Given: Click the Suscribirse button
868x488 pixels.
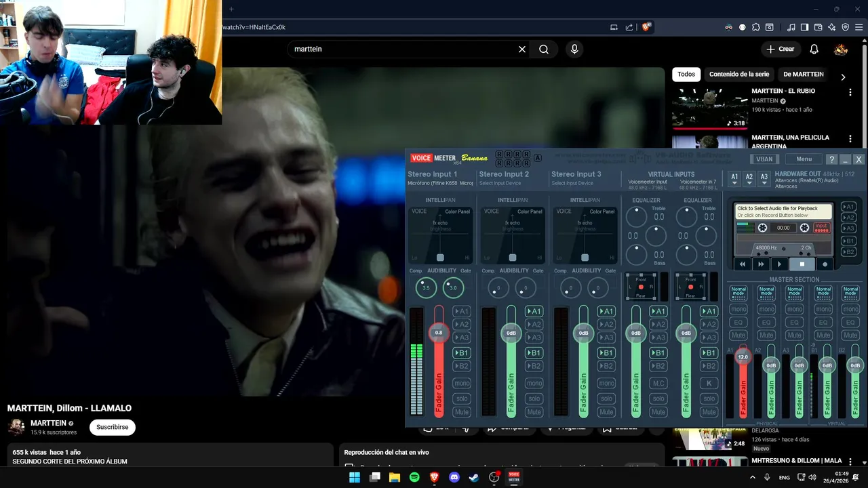Looking at the screenshot, I should [112, 427].
